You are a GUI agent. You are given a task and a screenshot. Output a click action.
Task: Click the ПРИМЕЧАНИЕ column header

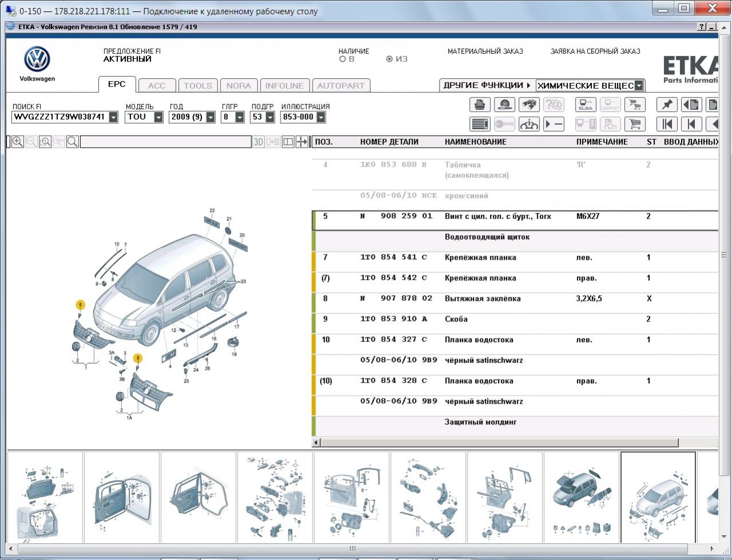pos(602,142)
